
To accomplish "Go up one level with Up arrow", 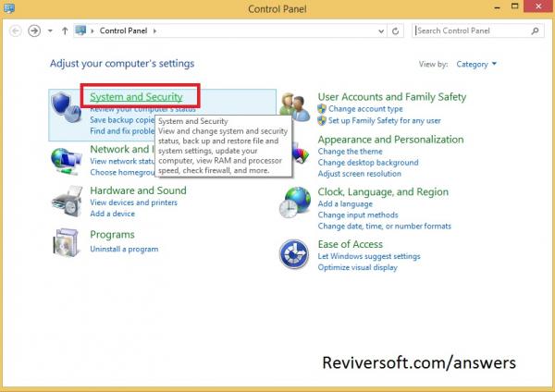I will pyautogui.click(x=65, y=31).
